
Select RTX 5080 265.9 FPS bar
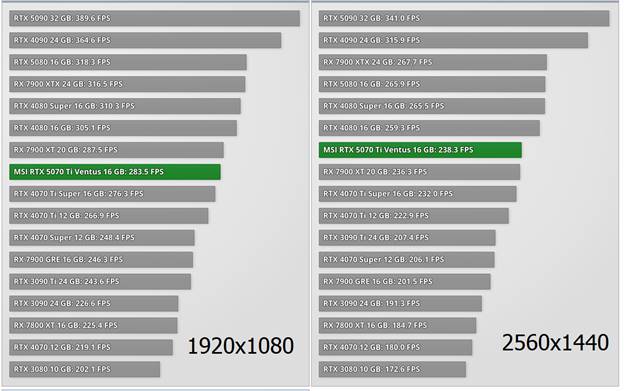pyautogui.click(x=432, y=84)
